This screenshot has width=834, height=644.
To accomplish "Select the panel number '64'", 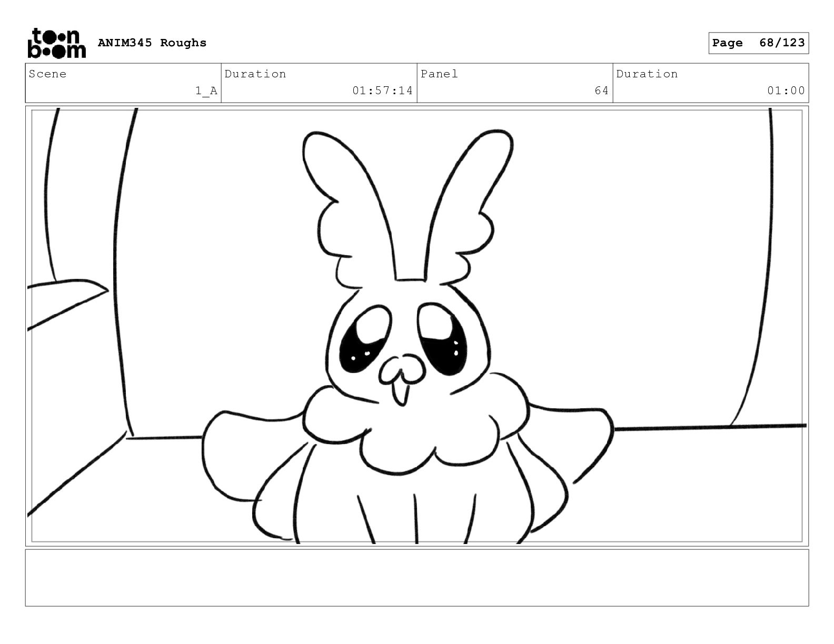I will tap(601, 91).
